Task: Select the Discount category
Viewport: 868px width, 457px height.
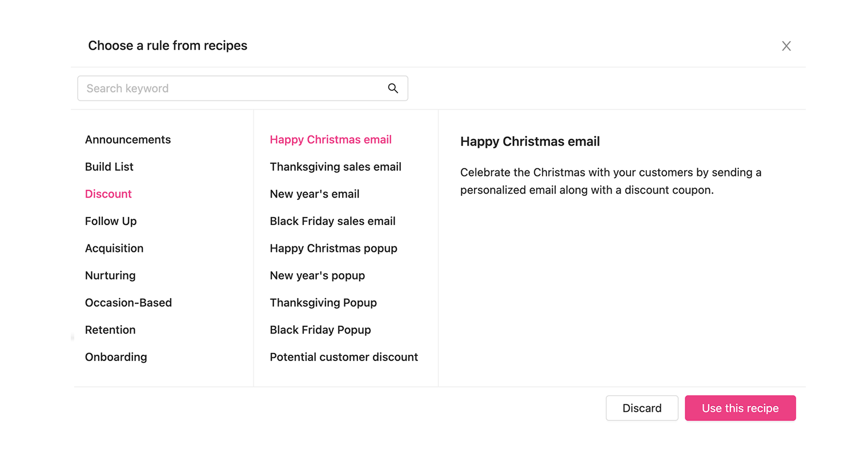Action: click(x=108, y=194)
